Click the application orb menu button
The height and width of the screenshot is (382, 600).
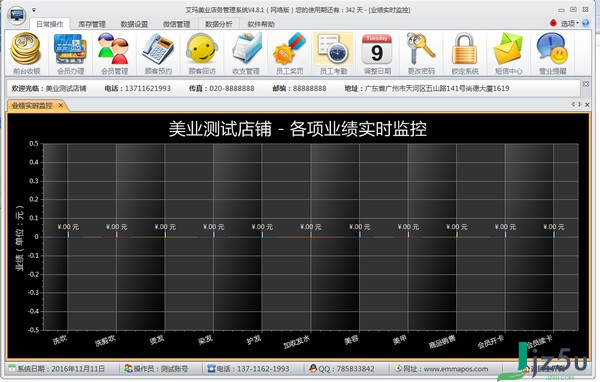click(16, 15)
